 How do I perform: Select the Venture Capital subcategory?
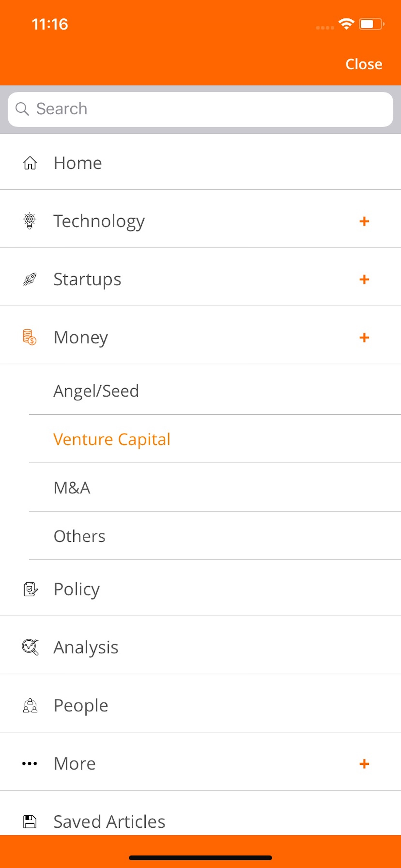click(x=112, y=439)
